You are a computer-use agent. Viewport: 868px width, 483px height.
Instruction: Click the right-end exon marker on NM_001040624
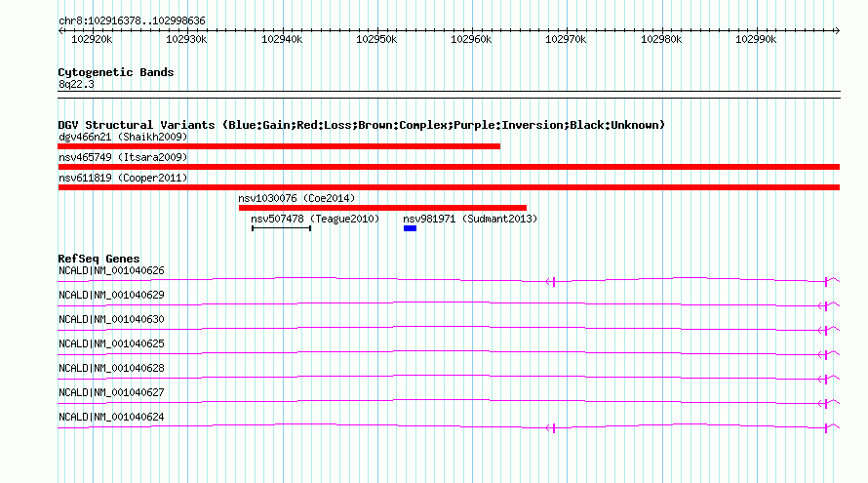[x=826, y=428]
